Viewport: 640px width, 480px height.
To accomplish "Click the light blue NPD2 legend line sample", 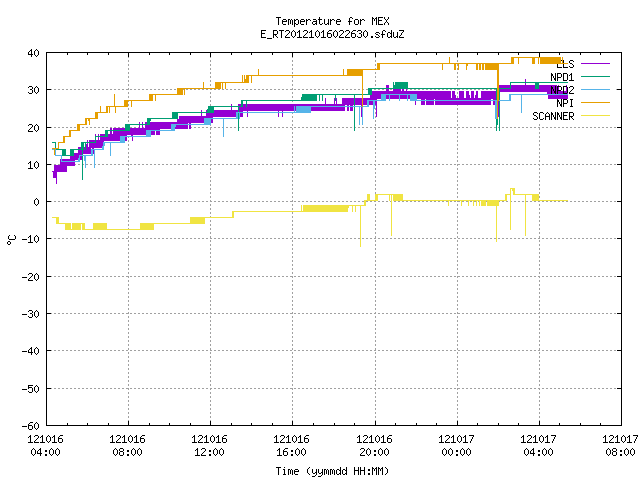I will click(595, 90).
